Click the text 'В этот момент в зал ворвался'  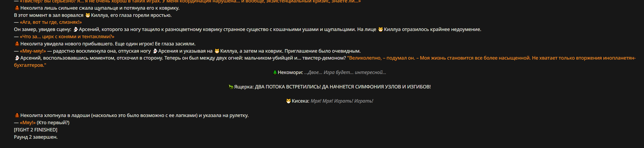pos(49,15)
